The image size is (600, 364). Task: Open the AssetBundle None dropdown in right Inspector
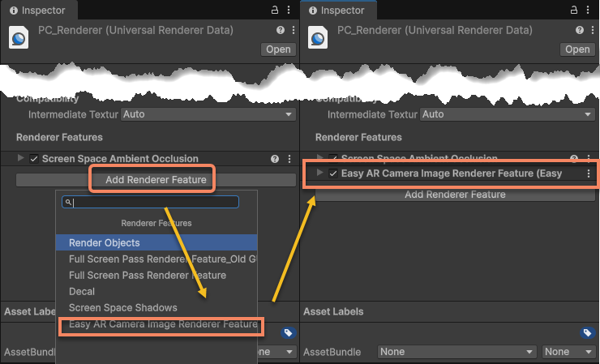[x=456, y=352]
